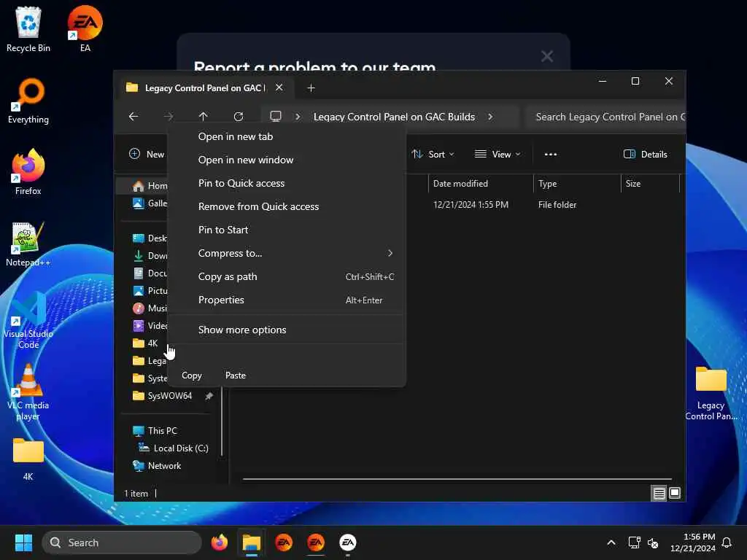This screenshot has height=560, width=747.
Task: Open Visual Studio Code desktop shortcut
Action: click(x=28, y=320)
